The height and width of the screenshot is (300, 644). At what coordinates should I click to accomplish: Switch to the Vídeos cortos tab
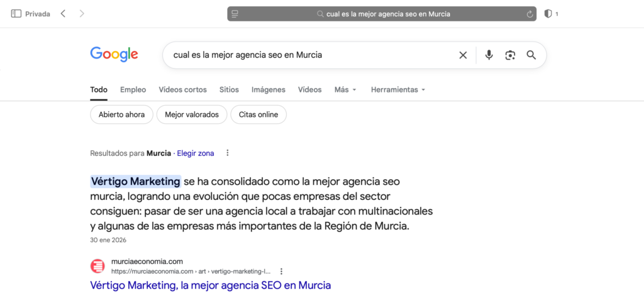(183, 89)
